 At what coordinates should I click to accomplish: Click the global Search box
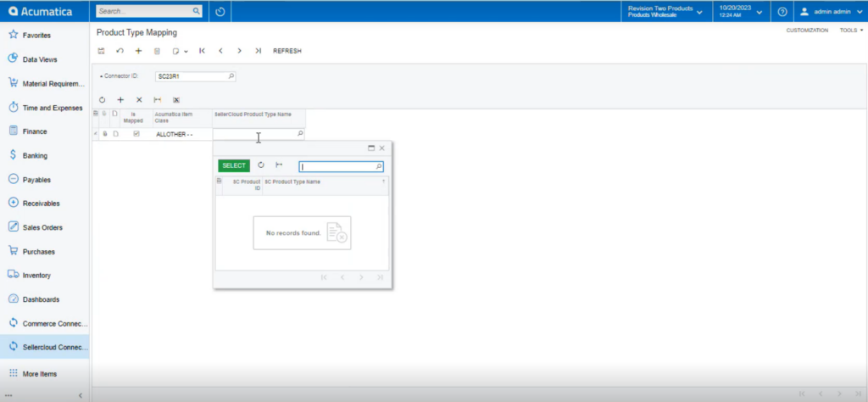pos(149,11)
